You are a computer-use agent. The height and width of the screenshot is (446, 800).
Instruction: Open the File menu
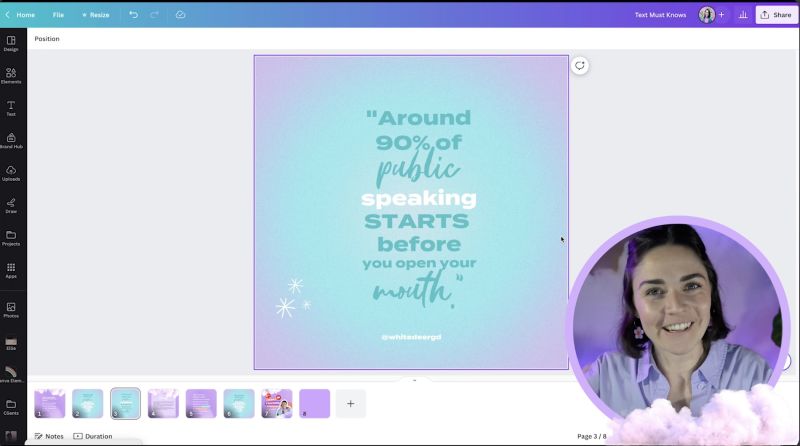coord(58,15)
